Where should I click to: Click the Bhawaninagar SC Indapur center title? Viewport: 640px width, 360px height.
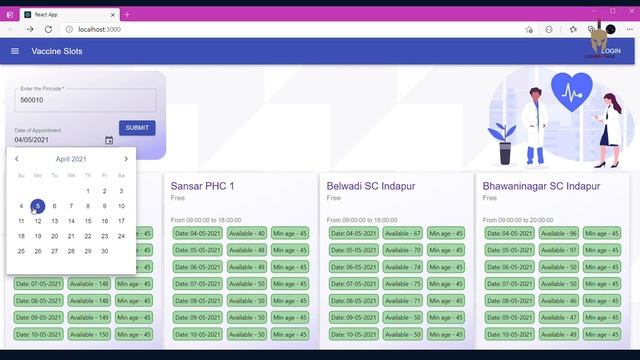coord(541,186)
